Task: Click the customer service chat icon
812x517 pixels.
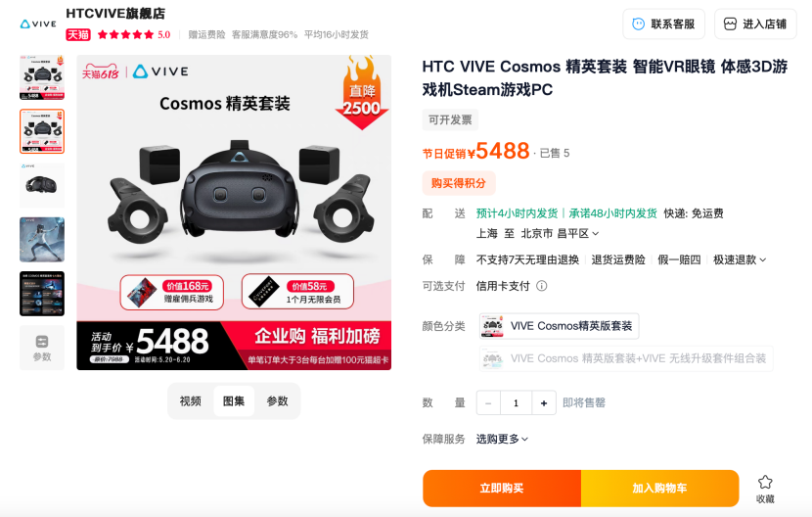Action: [x=638, y=23]
